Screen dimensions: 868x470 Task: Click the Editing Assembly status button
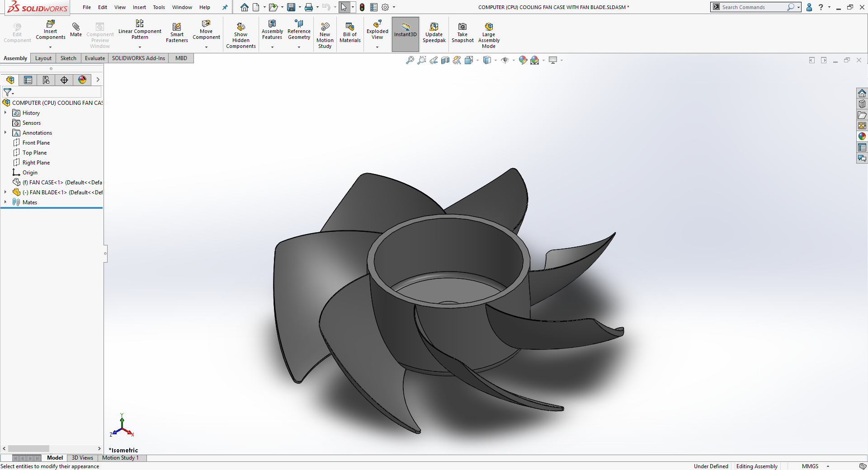[757, 466]
